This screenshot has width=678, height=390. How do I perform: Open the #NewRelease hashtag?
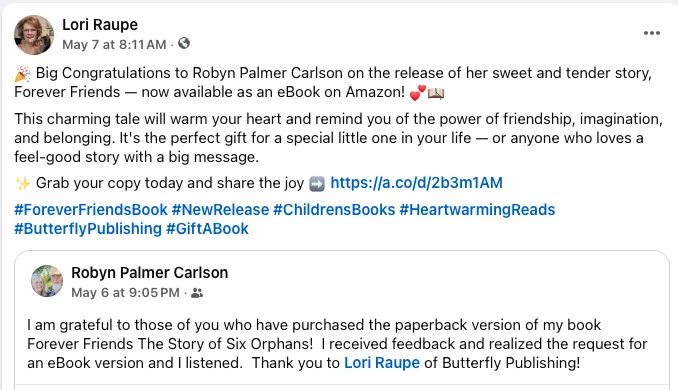pos(221,210)
